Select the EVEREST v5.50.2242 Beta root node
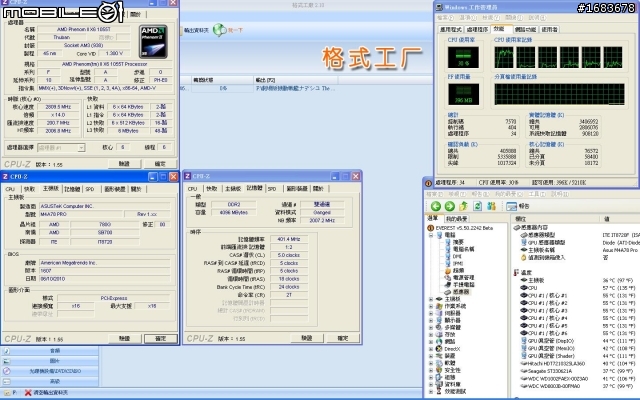 (x=464, y=228)
